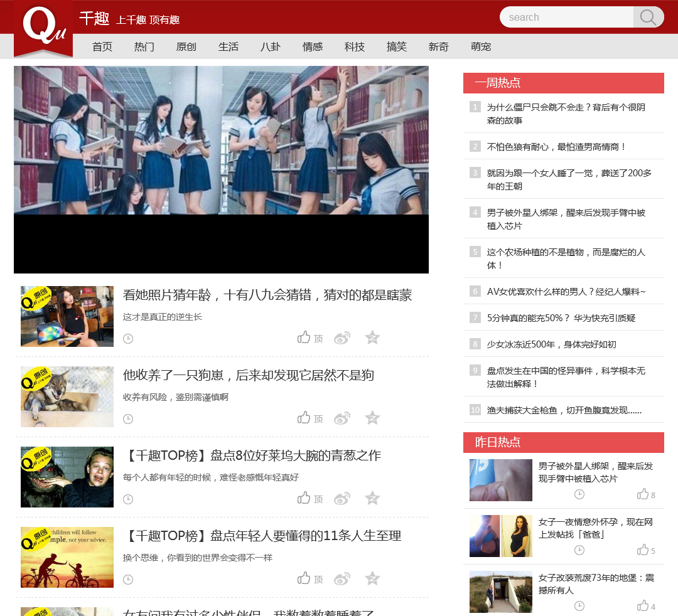Share the adopted puppy article to Weibo
The image size is (678, 616).
point(342,418)
